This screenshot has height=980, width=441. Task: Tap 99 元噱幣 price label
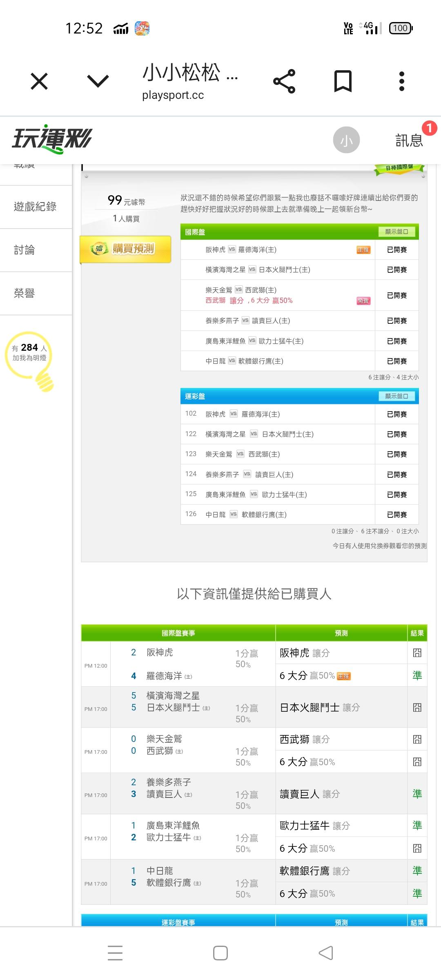click(x=126, y=200)
